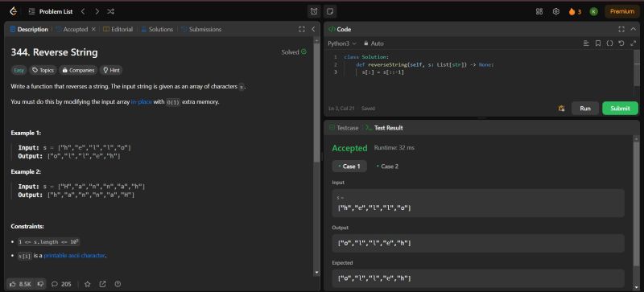644x292 pixels.
Task: Collapse the description panel chevron
Action: click(x=313, y=29)
